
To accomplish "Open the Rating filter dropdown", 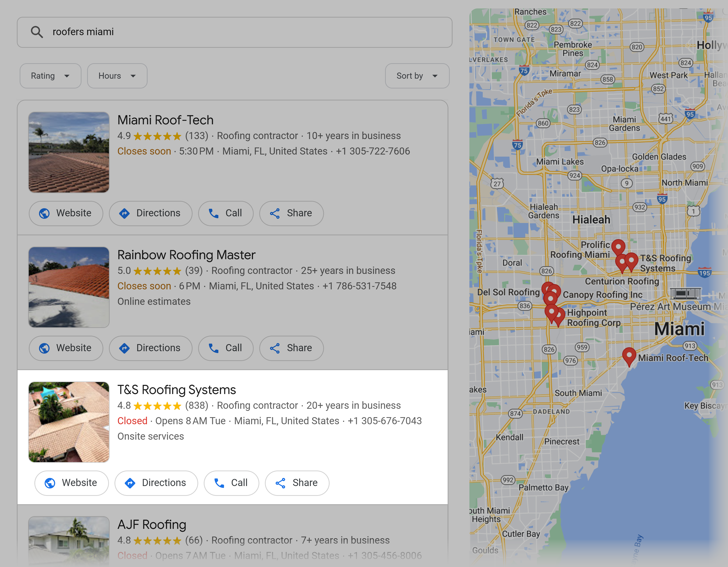I will (50, 76).
